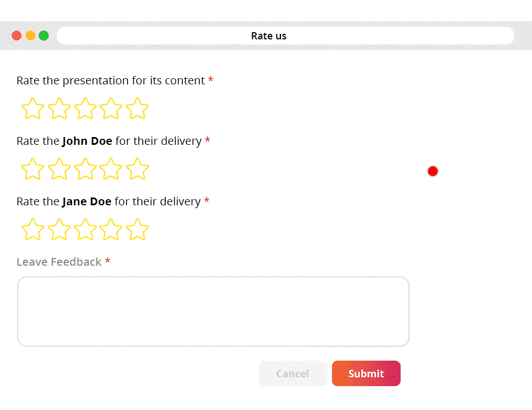The image size is (532, 410).
Task: Rate presentation content five stars
Action: point(137,109)
